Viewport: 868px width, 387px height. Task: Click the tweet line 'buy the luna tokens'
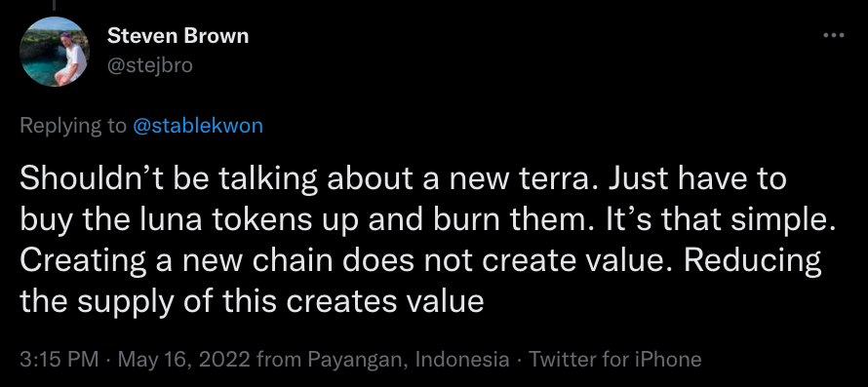[427, 221]
